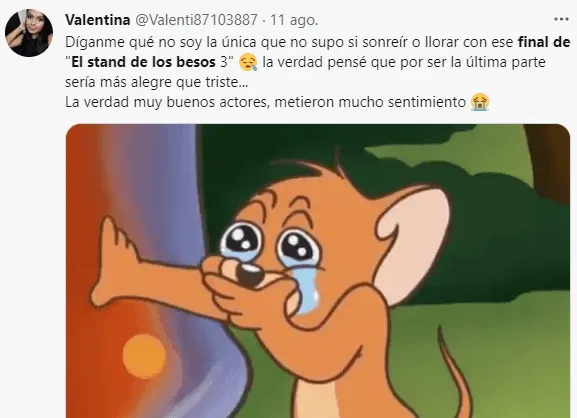Click the sleepy crying emoji after "besos 3"
The image size is (577, 418).
[x=248, y=62]
